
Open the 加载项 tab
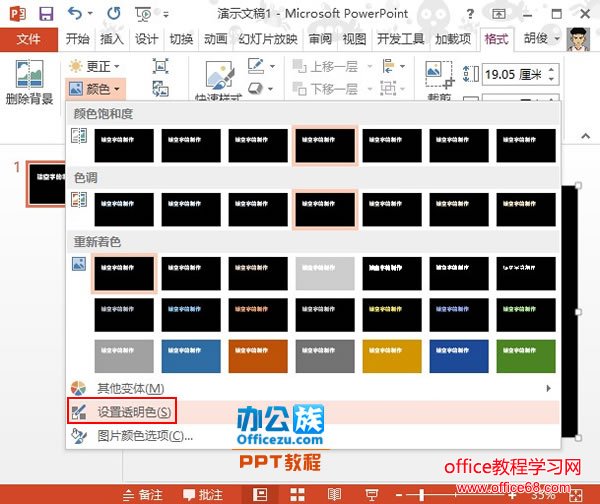click(x=453, y=39)
